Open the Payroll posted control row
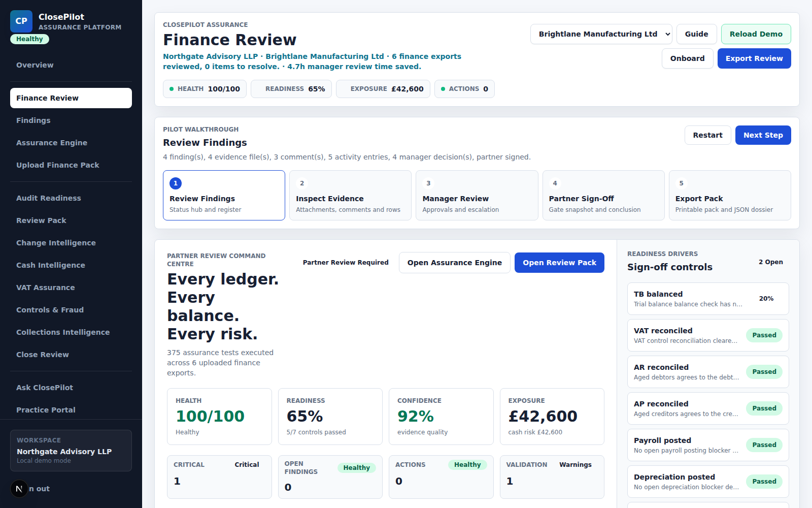812x508 pixels. tap(708, 445)
